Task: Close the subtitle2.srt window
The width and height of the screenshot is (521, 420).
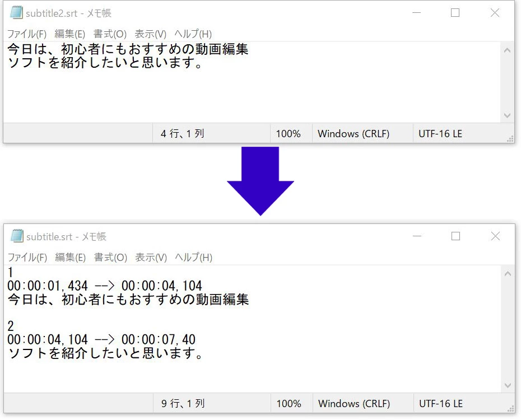Action: pyautogui.click(x=495, y=13)
